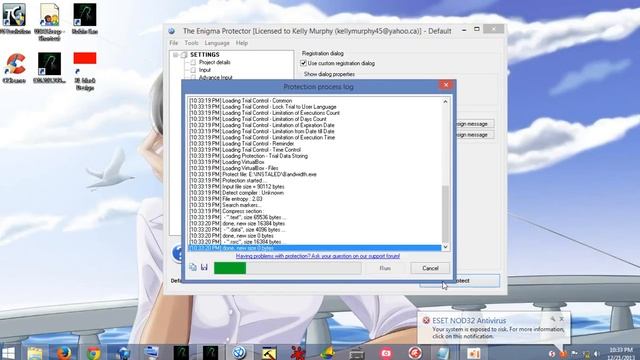Select log line 'Loading Trial Control - Reminder'
Screen dimensions: 640x360
[x=315, y=144]
